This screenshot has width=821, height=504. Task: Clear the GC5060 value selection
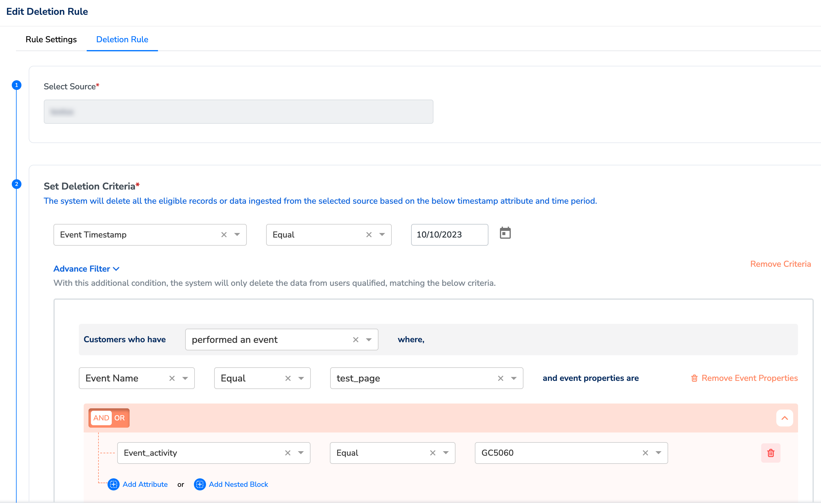(x=645, y=453)
